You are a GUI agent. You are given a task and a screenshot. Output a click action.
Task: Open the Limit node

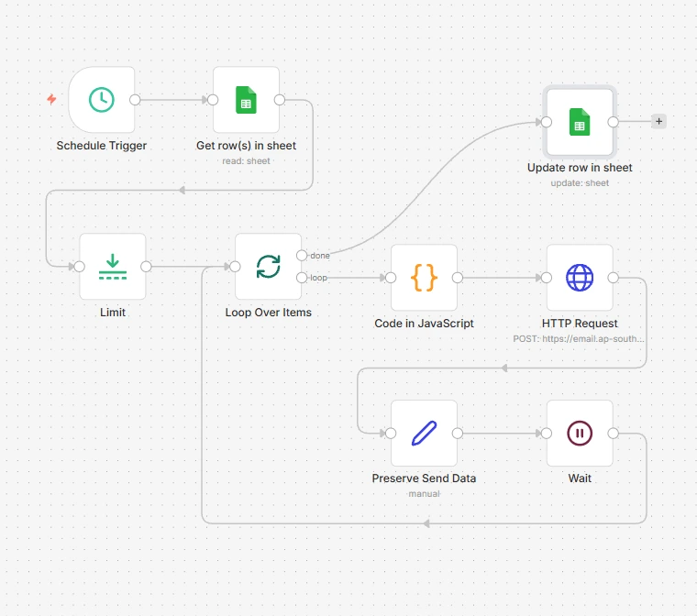(113, 266)
